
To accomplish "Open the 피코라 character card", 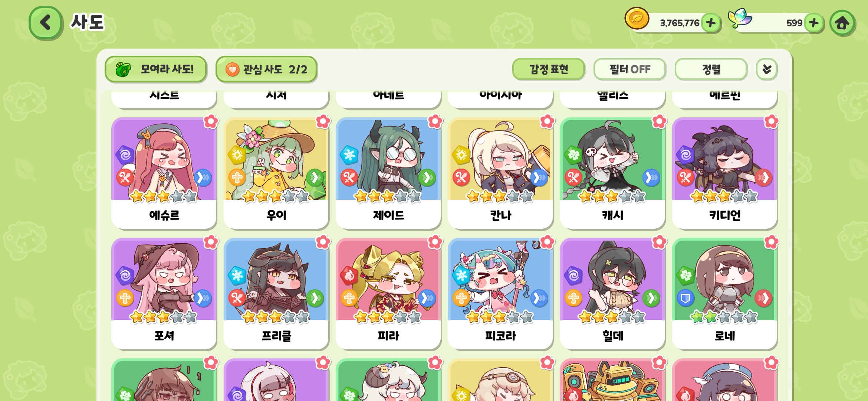I will [500, 294].
